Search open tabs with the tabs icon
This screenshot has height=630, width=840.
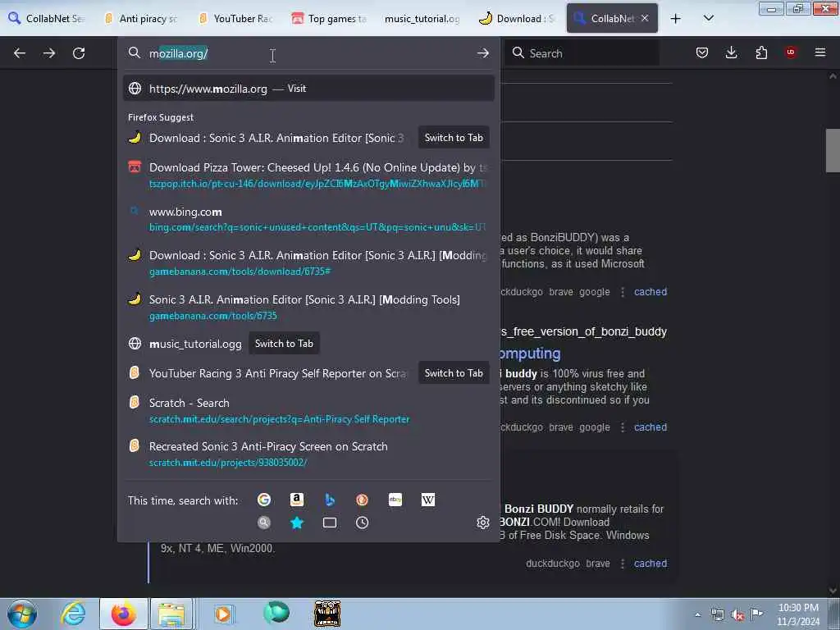coord(330,523)
